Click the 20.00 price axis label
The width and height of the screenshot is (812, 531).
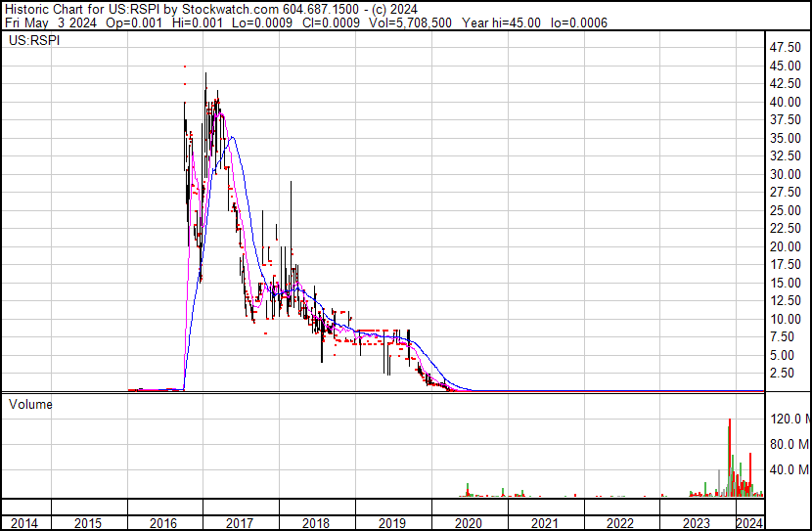[786, 246]
